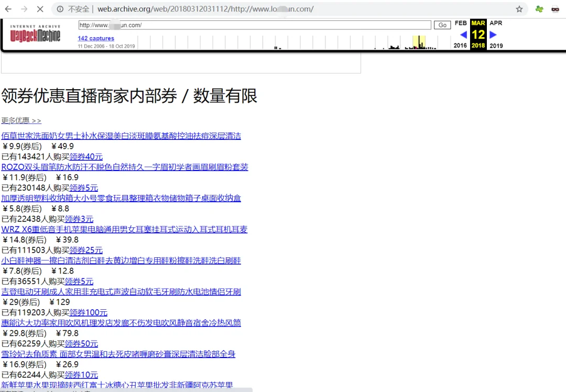The height and width of the screenshot is (392, 566).
Task: Jump to next capture with right blue arrow
Action: [x=493, y=35]
